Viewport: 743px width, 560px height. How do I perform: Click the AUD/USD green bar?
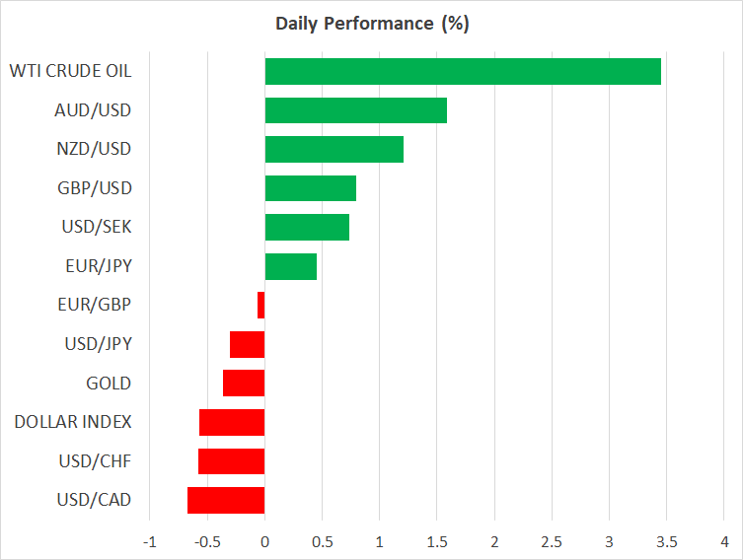coord(355,110)
